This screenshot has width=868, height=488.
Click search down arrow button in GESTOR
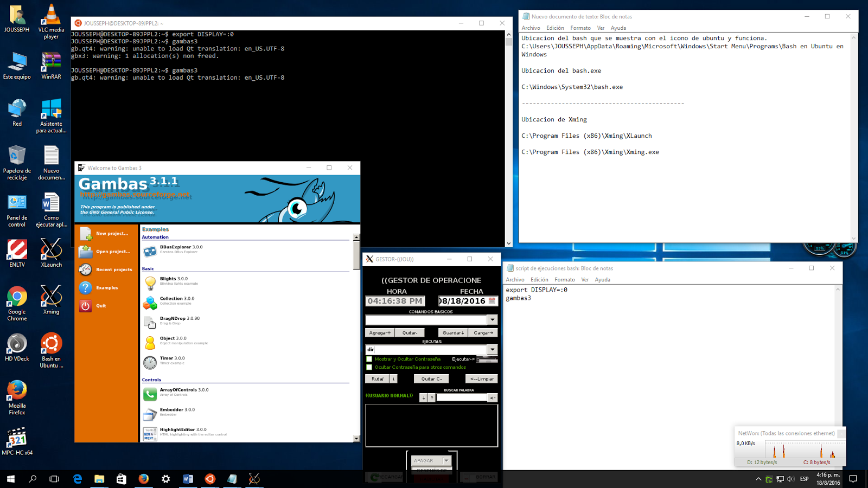424,398
